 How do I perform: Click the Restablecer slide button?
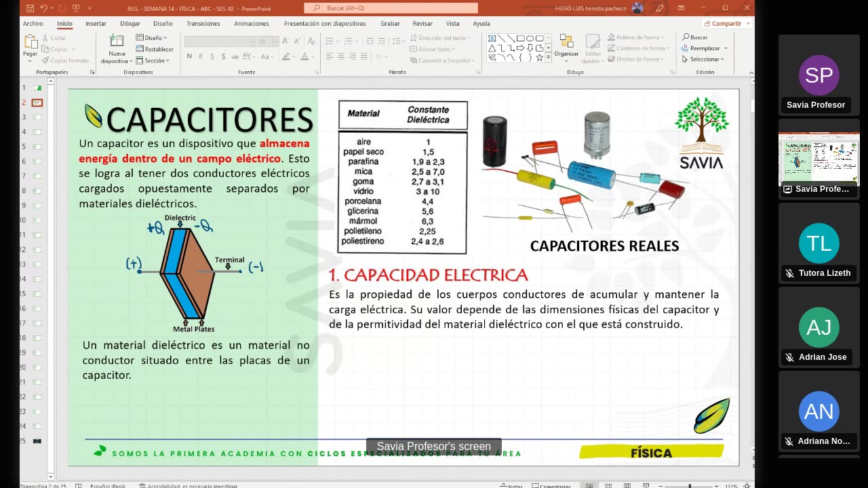point(155,49)
